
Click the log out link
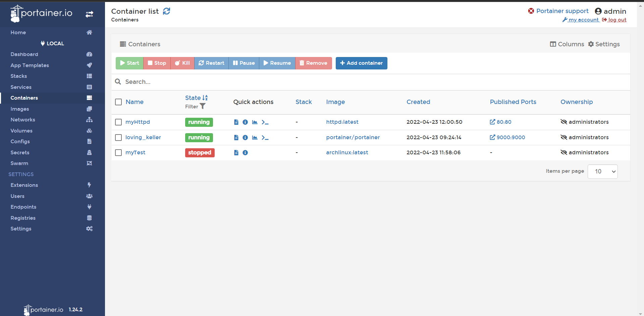pos(614,20)
